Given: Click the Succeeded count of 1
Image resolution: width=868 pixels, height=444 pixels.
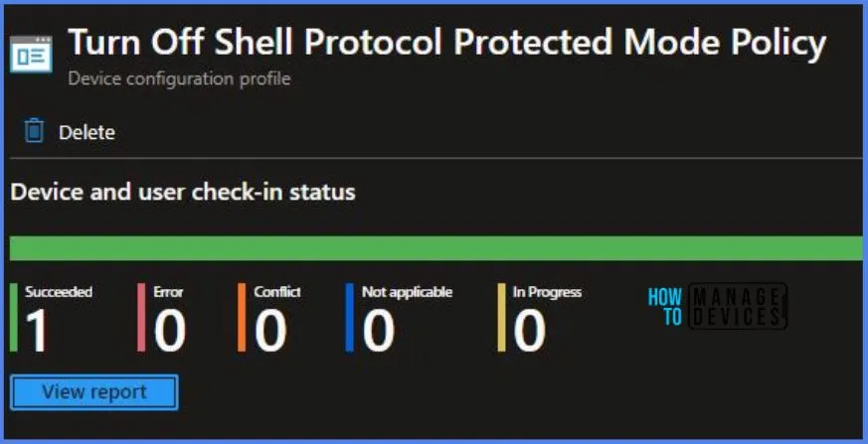Looking at the screenshot, I should (37, 331).
